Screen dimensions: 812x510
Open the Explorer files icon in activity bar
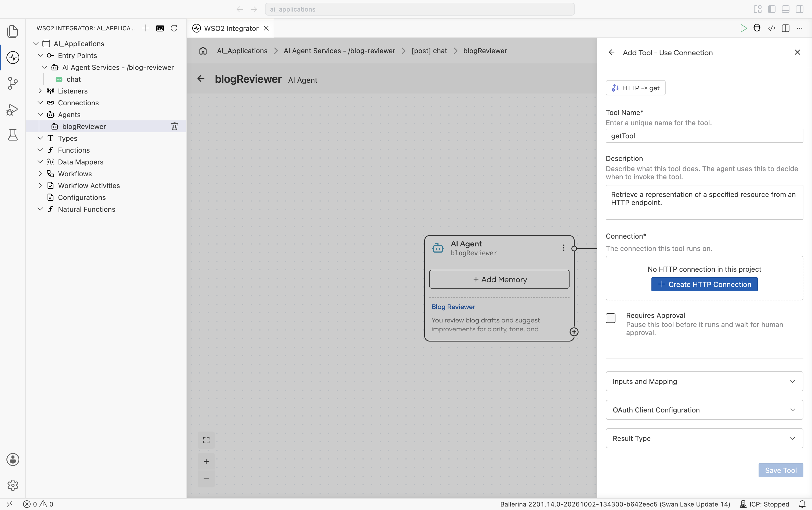tap(12, 31)
